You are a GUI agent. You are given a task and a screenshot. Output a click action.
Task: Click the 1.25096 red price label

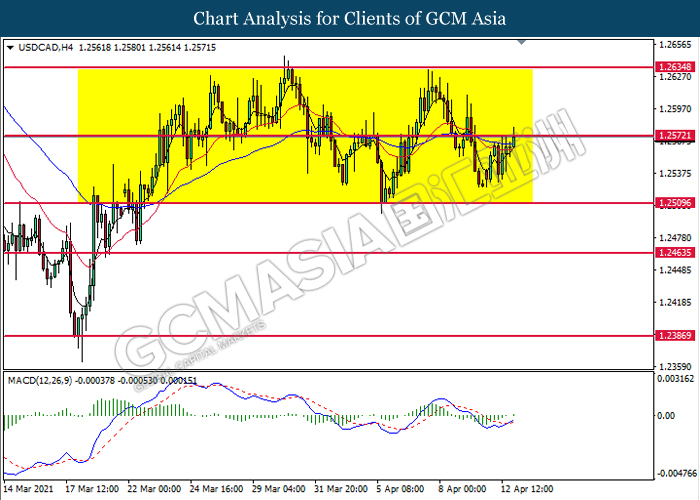pyautogui.click(x=675, y=203)
